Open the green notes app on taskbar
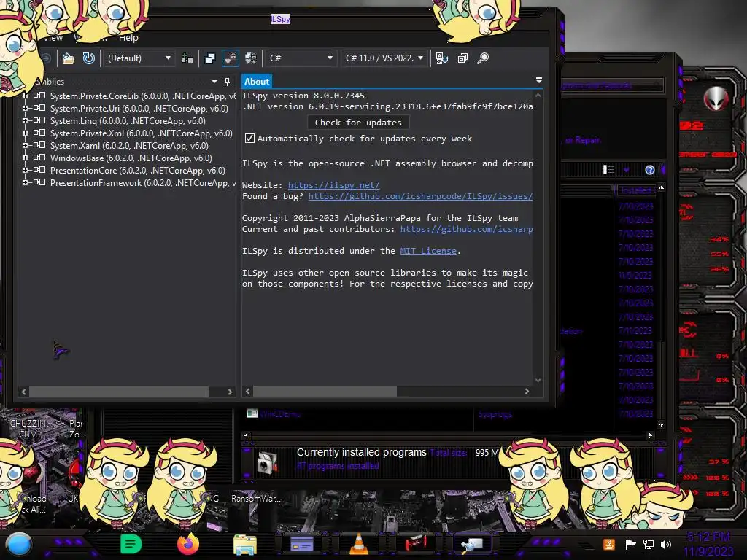Viewport: 747px width, 560px height. click(x=131, y=544)
